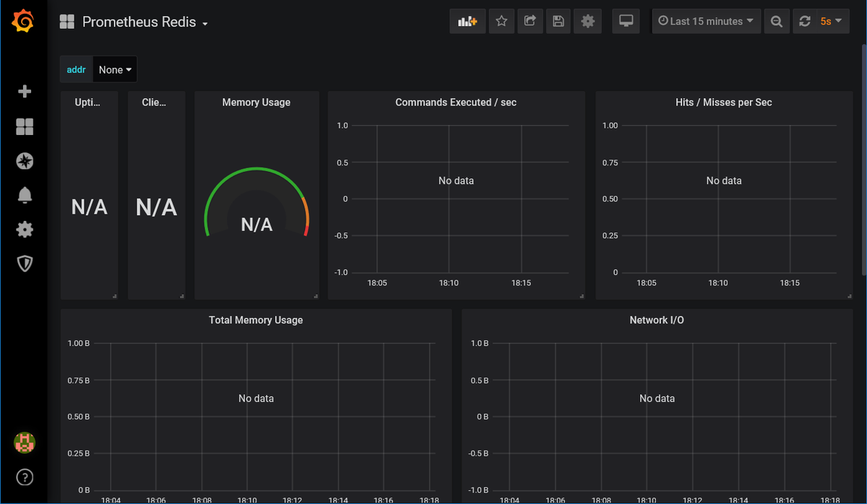The image size is (867, 504).
Task: Click the Uptime panel resize handle
Action: [x=114, y=296]
